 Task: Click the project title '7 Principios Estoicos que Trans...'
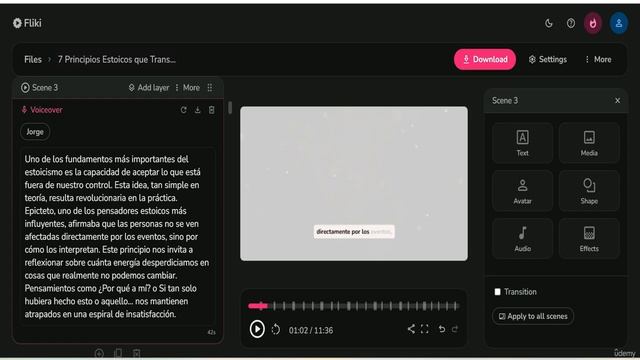(x=117, y=60)
